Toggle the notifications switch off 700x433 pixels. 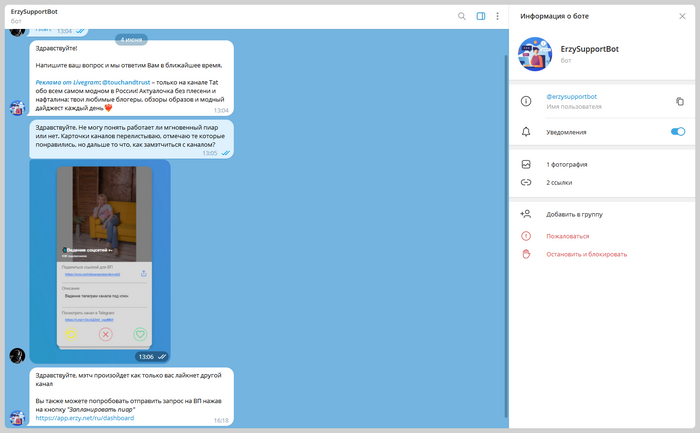point(678,132)
